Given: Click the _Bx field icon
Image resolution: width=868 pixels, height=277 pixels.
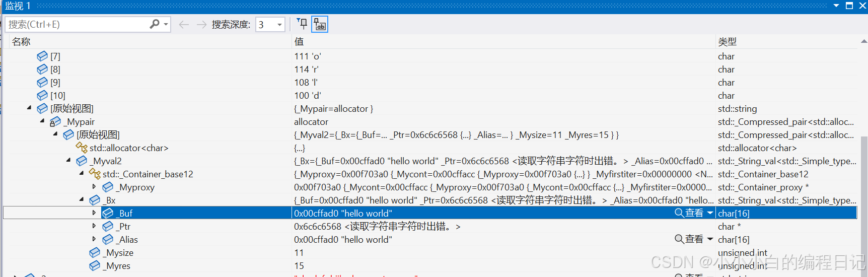Looking at the screenshot, I should pyautogui.click(x=95, y=200).
